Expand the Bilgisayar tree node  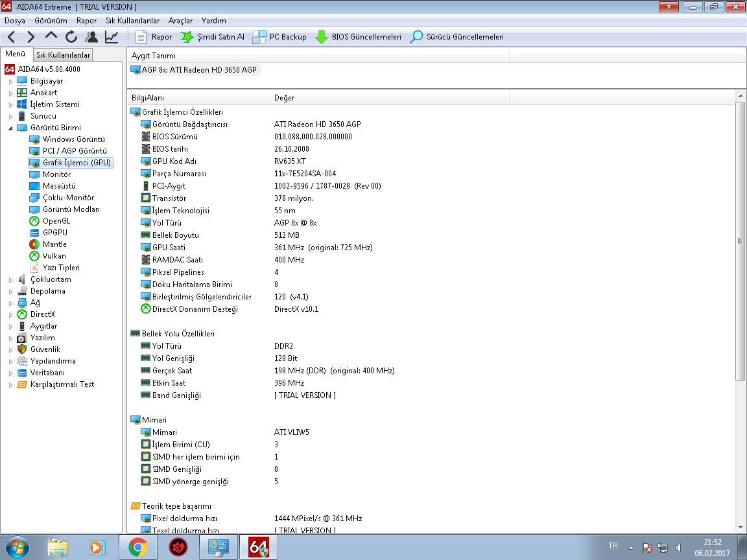10,82
